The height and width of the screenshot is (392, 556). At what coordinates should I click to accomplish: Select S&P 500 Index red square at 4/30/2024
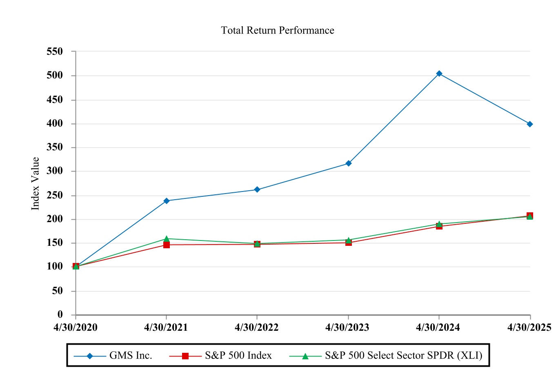[439, 226]
